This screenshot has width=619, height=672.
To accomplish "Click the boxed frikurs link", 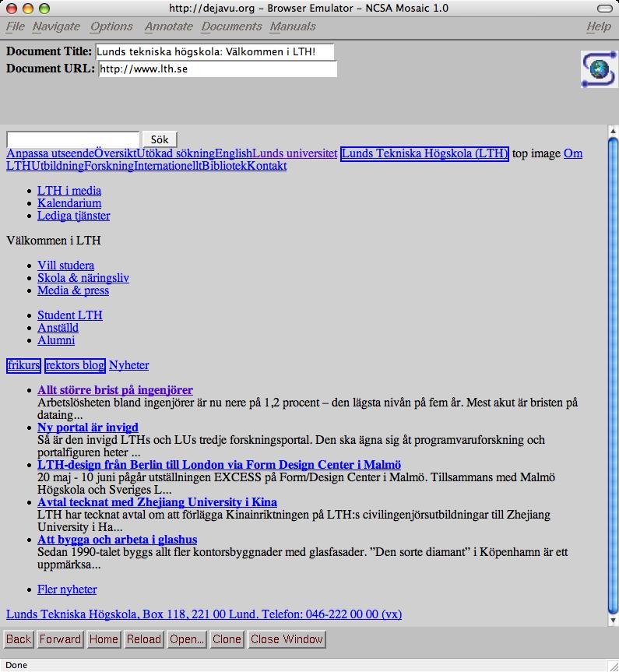I will tap(23, 365).
